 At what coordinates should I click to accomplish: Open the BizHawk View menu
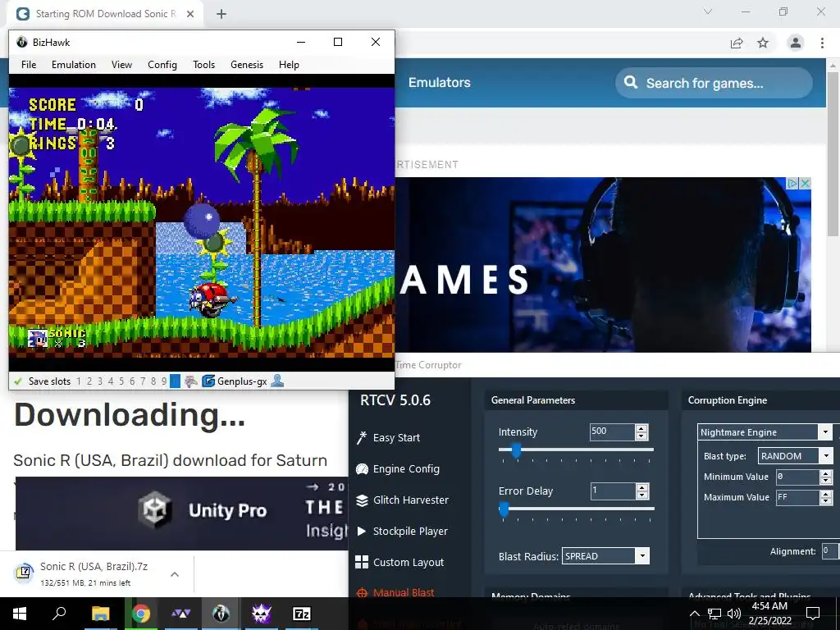121,65
